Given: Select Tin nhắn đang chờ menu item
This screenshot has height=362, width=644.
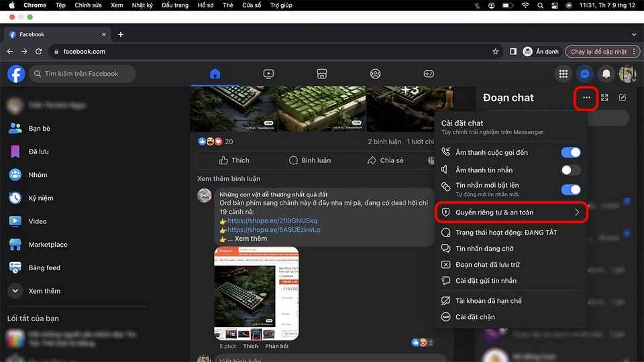Looking at the screenshot, I should pyautogui.click(x=485, y=249).
